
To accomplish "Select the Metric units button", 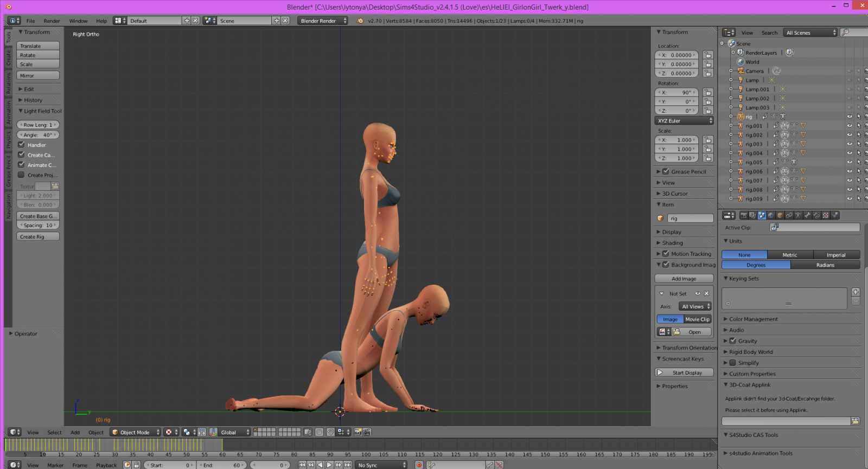I will [x=790, y=255].
